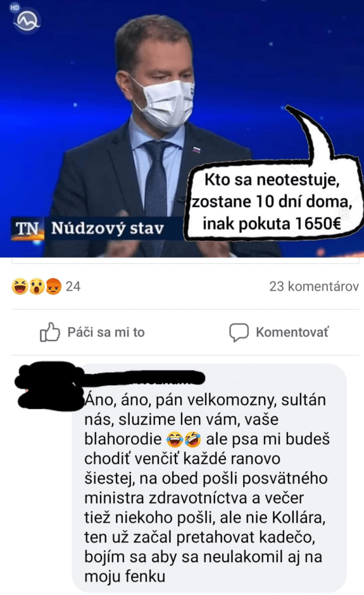The width and height of the screenshot is (364, 595).
Task: Click the 'Núdzový stav' caption banner
Action: point(108,229)
